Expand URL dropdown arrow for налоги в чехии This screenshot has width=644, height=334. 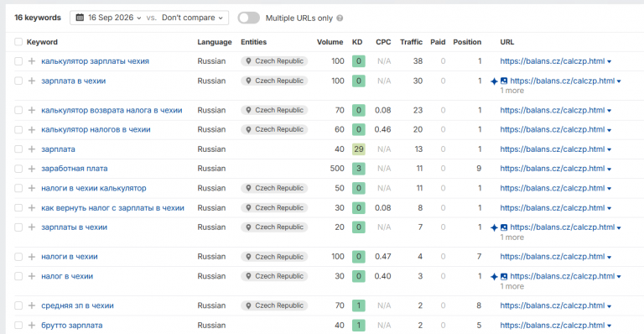609,257
